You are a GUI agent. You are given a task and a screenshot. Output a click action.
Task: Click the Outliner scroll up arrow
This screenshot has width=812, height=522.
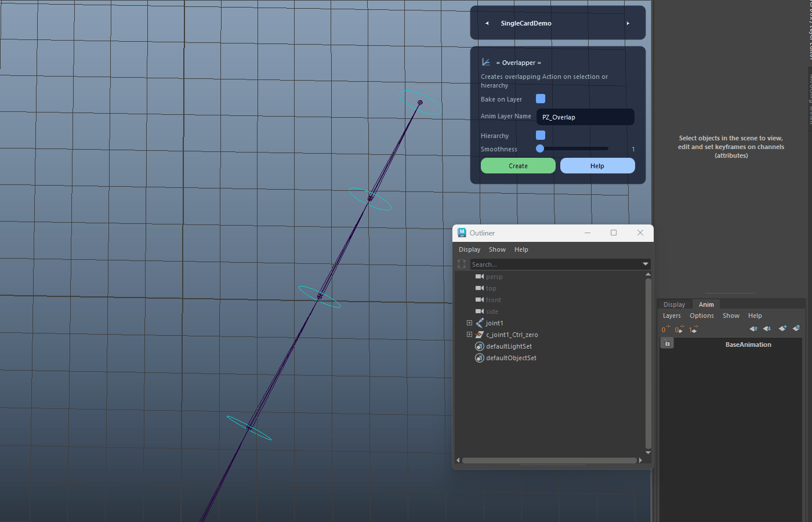pyautogui.click(x=648, y=274)
